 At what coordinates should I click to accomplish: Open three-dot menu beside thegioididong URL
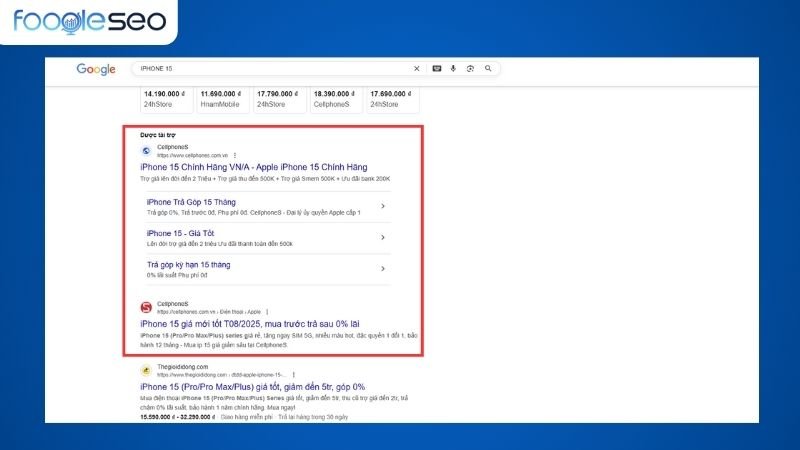click(293, 375)
